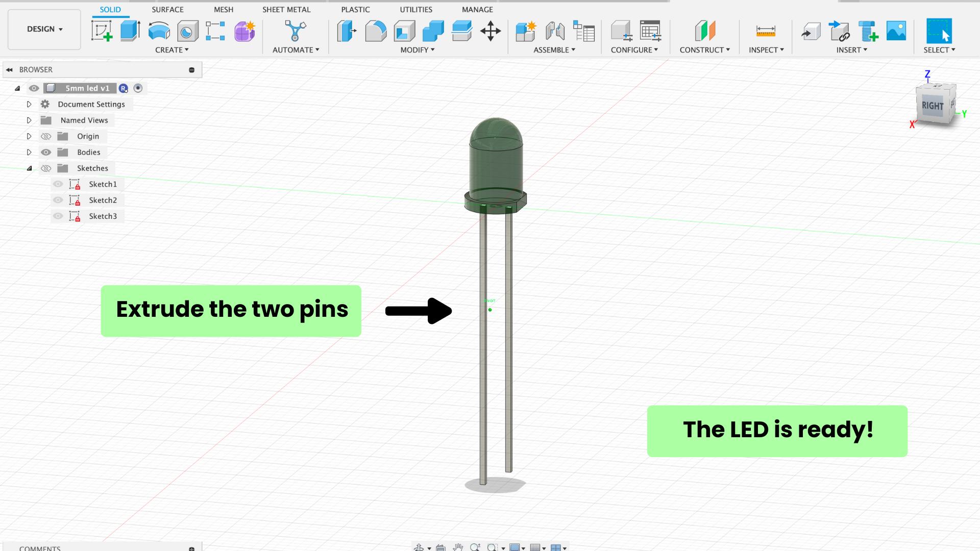Select the Extrude tool
Viewport: 980px width, 551px height.
click(130, 31)
